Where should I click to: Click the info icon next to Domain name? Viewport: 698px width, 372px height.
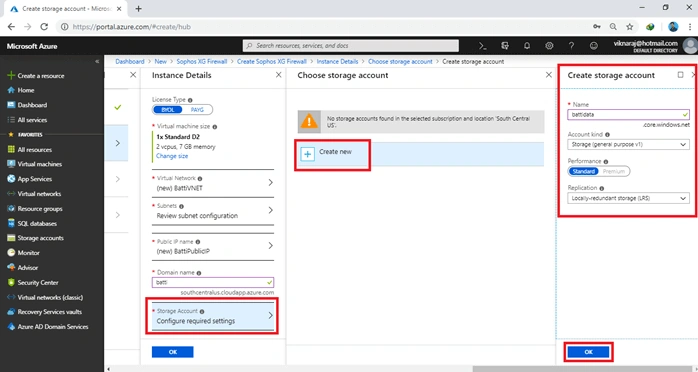click(199, 273)
